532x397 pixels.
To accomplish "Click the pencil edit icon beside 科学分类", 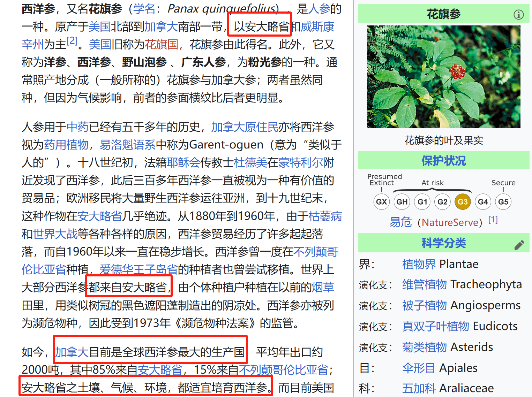I will (519, 245).
